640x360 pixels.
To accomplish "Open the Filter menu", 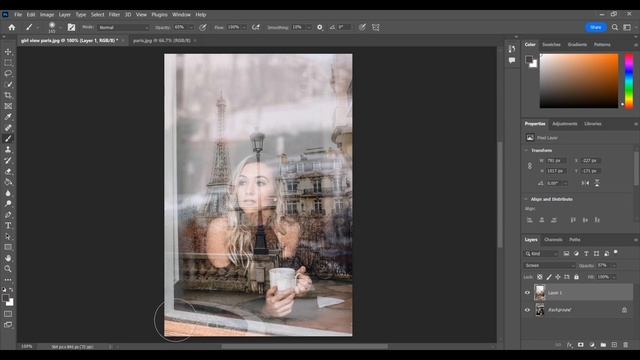I will [x=114, y=14].
